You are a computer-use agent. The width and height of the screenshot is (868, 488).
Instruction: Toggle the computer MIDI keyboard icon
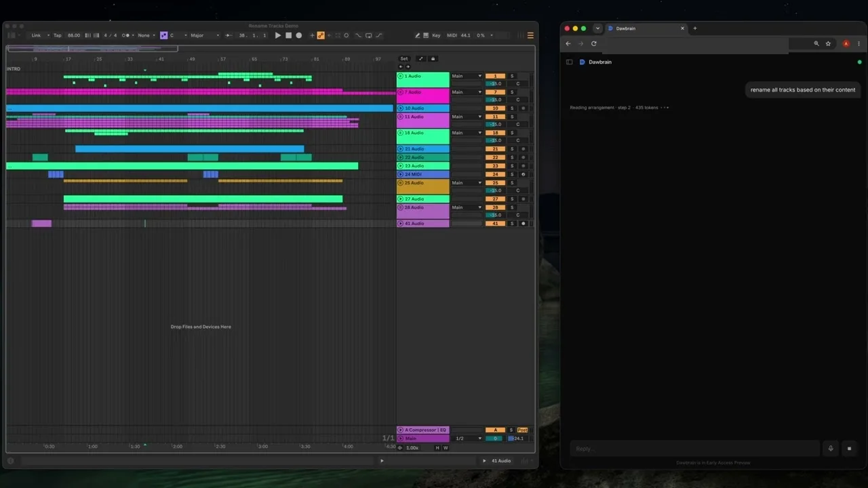coord(426,35)
